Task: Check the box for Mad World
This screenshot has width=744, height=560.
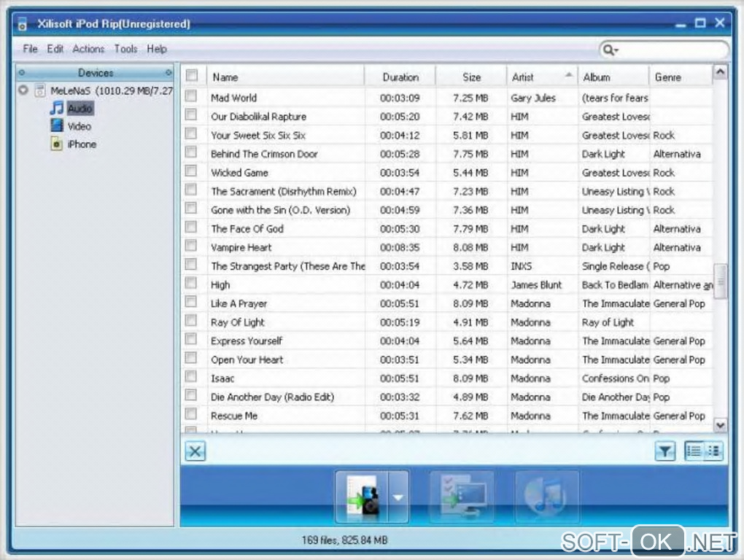Action: 191,96
